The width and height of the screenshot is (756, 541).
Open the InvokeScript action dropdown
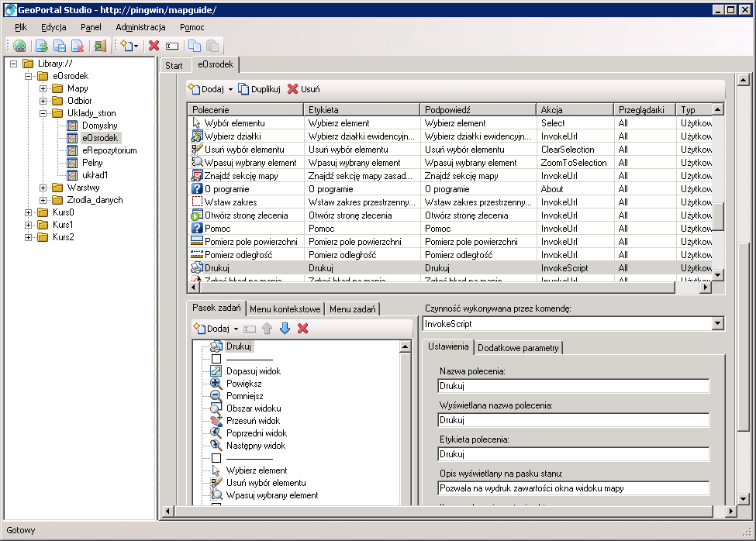coord(718,324)
